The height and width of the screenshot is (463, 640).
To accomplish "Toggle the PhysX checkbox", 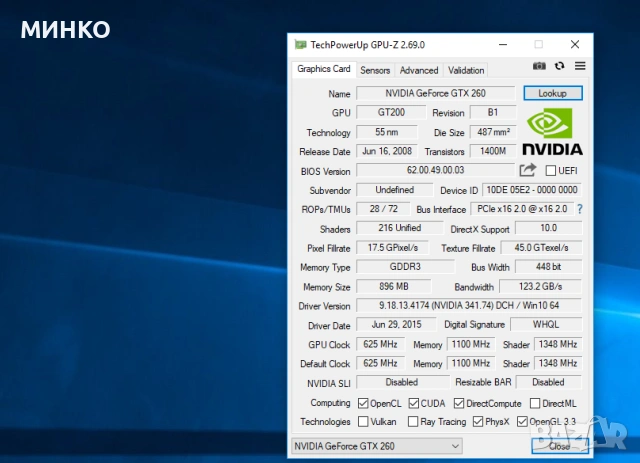I will (x=478, y=421).
